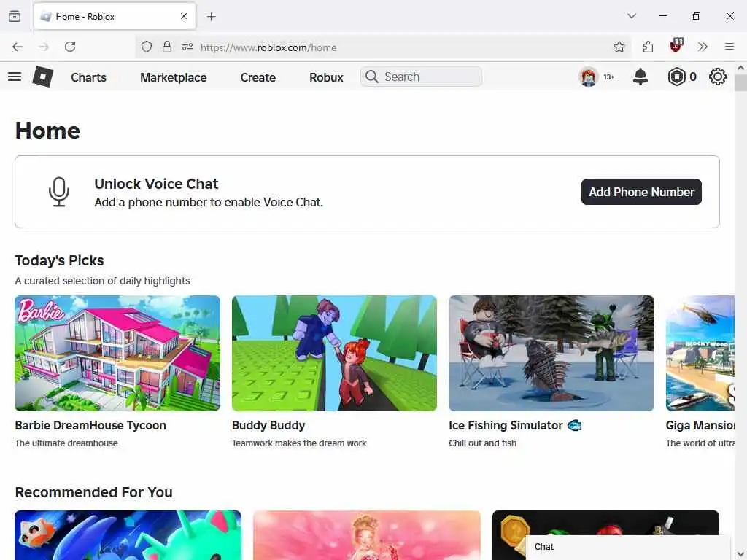Click 'Teamwork makes the dream work' text
The width and height of the screenshot is (747, 560).
(x=299, y=443)
